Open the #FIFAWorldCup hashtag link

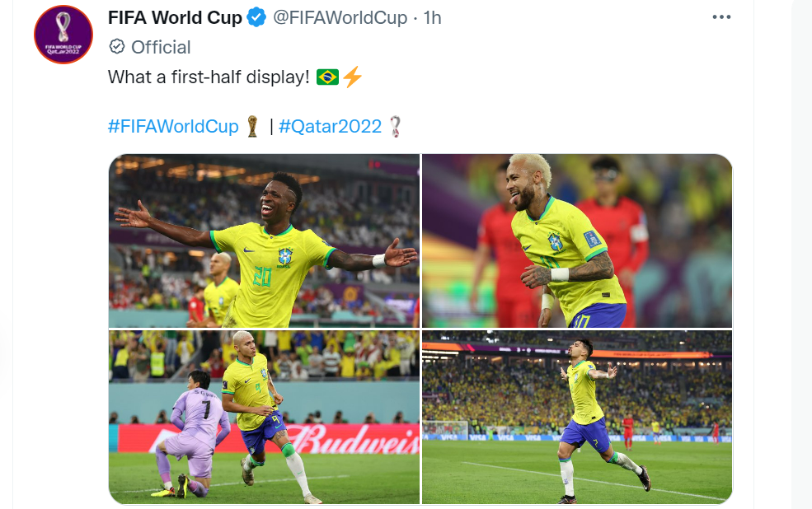click(x=173, y=126)
